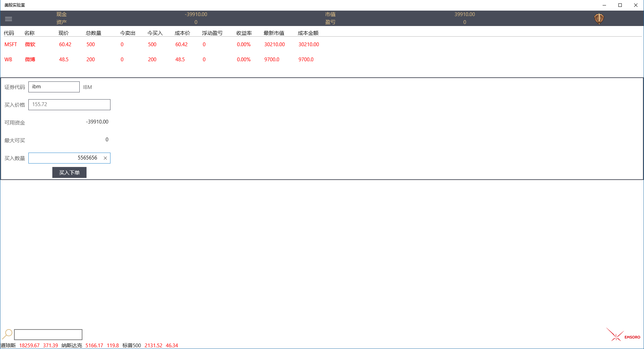Click the 今卖出 column header
Viewport: 644px width, 349px height.
[128, 33]
